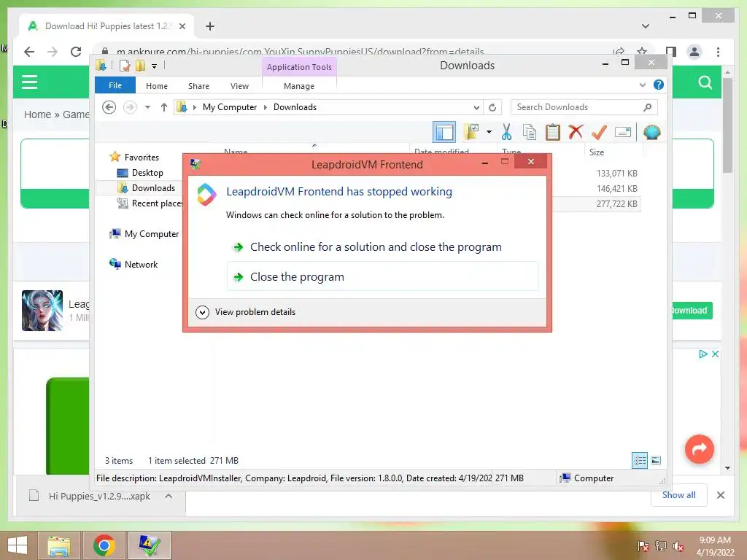Expand the Explorer ribbon chevron
Image resolution: width=747 pixels, height=560 pixels.
pos(642,85)
